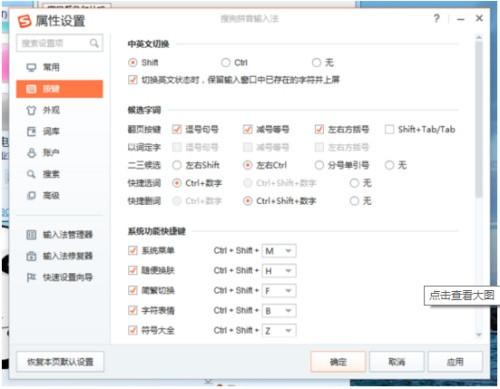Select 无 for 快捷选词
The width and height of the screenshot is (500, 389).
coord(354,183)
